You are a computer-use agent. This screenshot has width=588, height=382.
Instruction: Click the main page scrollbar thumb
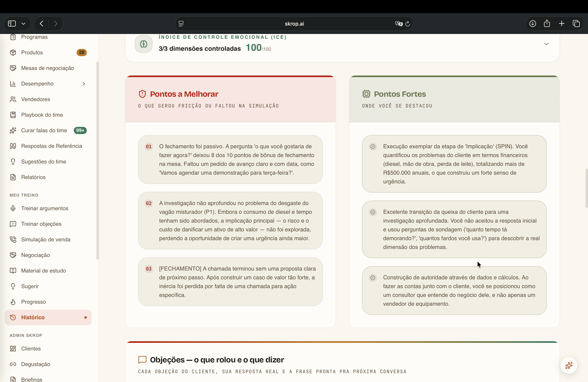587,188
